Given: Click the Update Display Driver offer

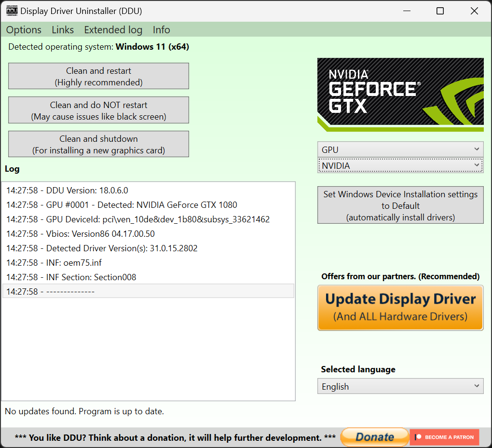Looking at the screenshot, I should coord(400,308).
